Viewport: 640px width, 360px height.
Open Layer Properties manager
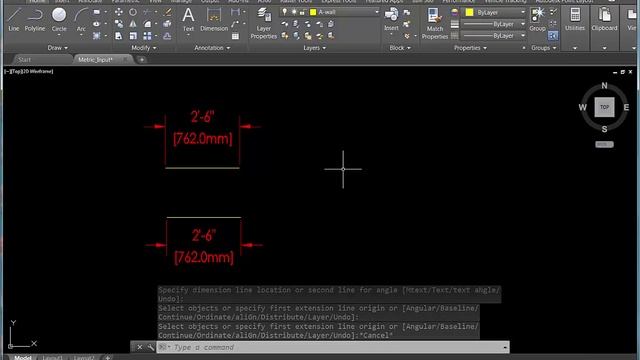[x=264, y=23]
